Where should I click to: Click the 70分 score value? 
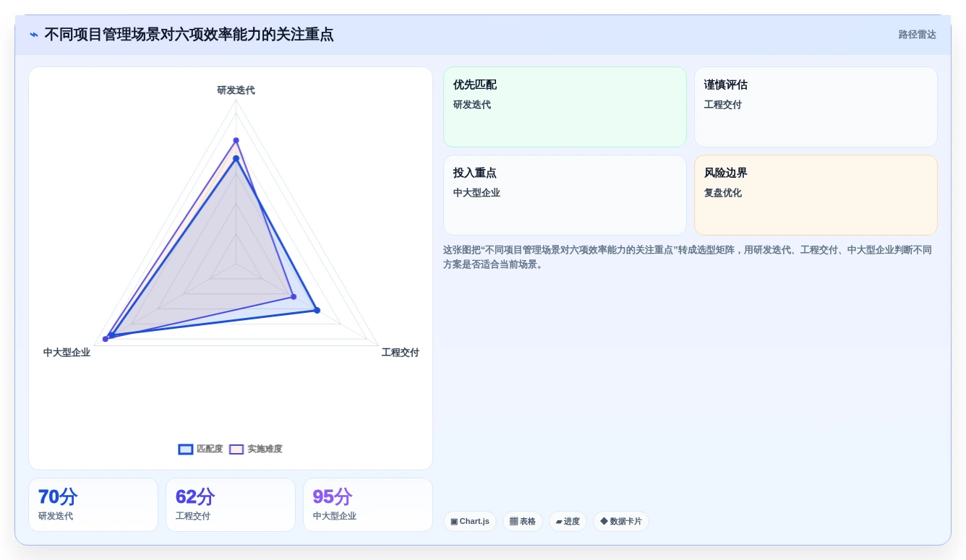tap(58, 497)
